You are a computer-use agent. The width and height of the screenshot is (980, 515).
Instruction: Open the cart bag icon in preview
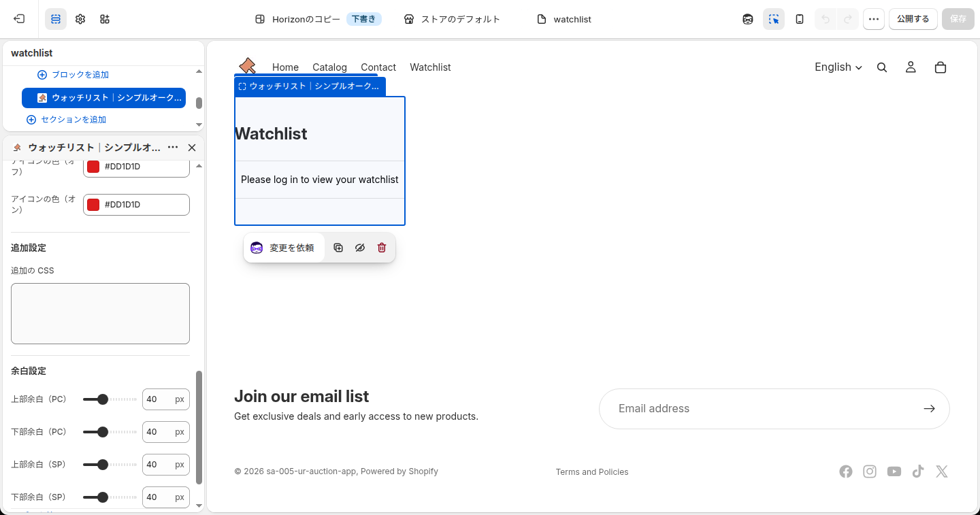click(941, 67)
